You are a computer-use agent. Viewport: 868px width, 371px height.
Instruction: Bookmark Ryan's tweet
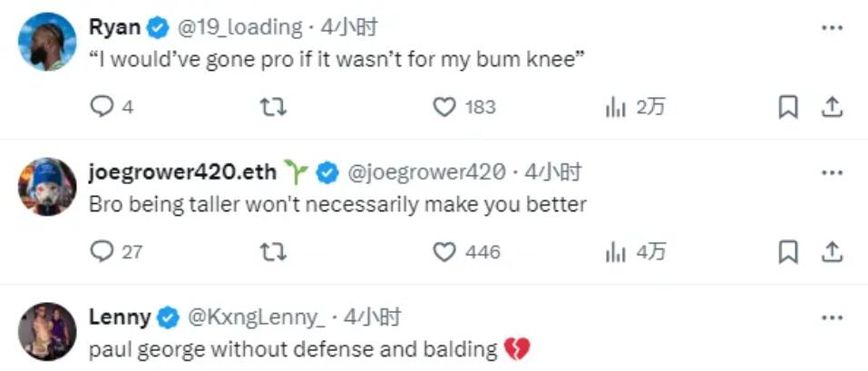788,107
